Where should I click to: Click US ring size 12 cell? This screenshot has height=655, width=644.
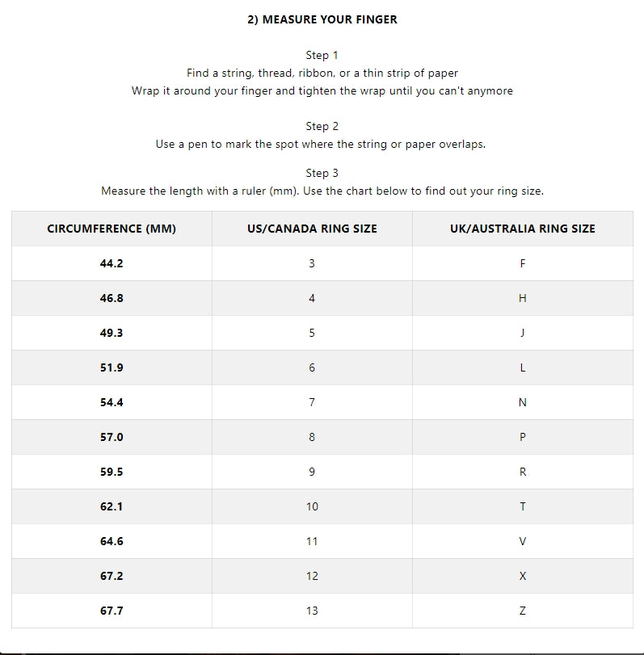pos(312,576)
